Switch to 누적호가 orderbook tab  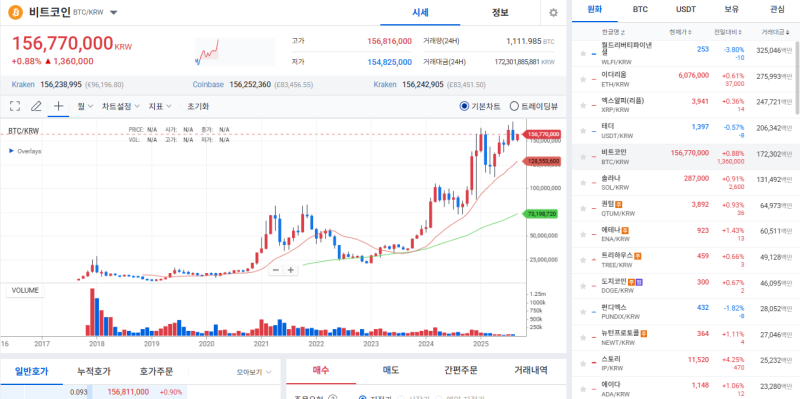click(94, 371)
